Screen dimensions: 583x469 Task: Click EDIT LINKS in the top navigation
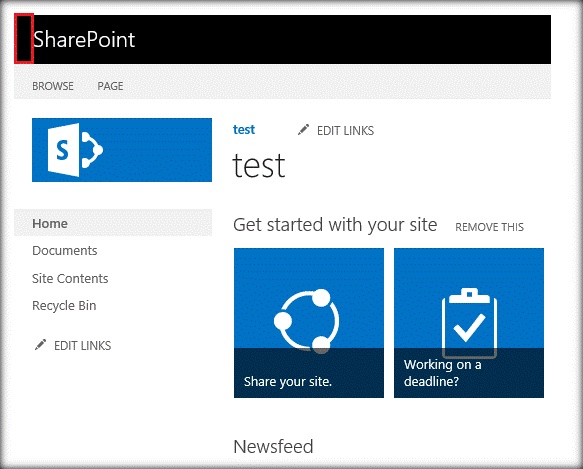point(345,131)
